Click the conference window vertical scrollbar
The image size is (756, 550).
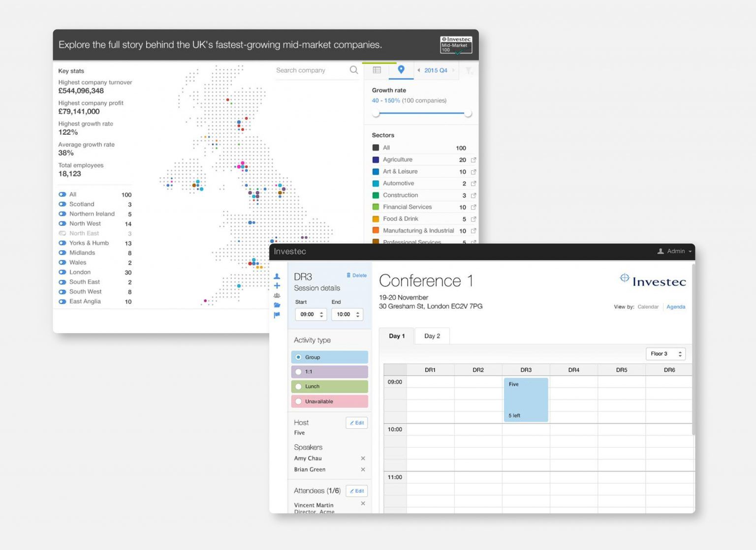[x=693, y=349]
